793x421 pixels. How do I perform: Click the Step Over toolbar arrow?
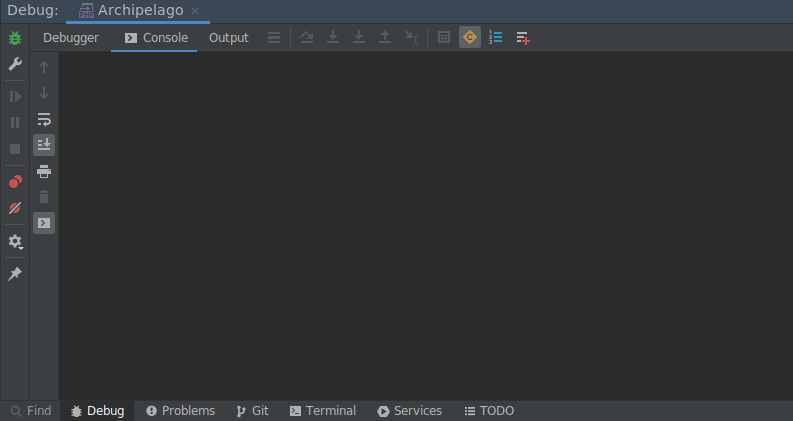click(x=307, y=38)
